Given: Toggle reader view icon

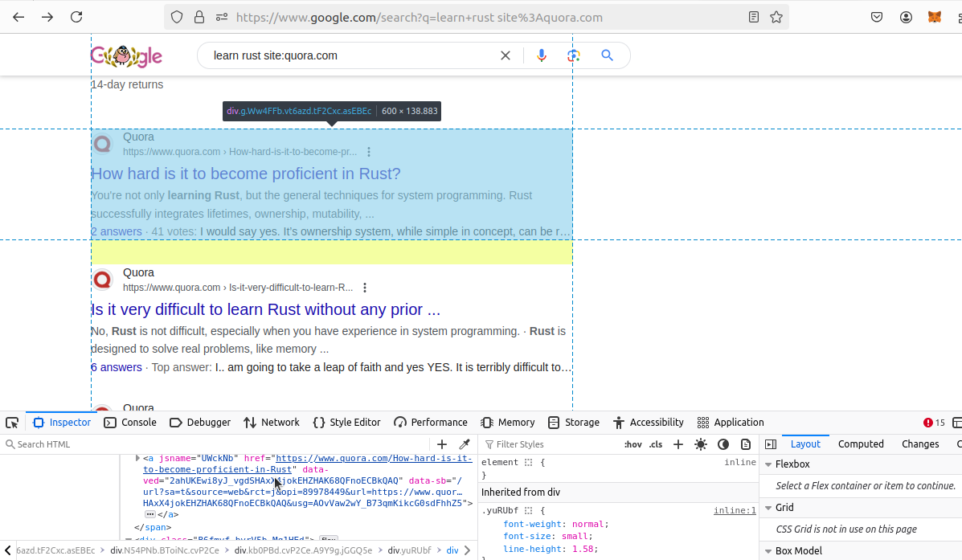Looking at the screenshot, I should point(753,17).
